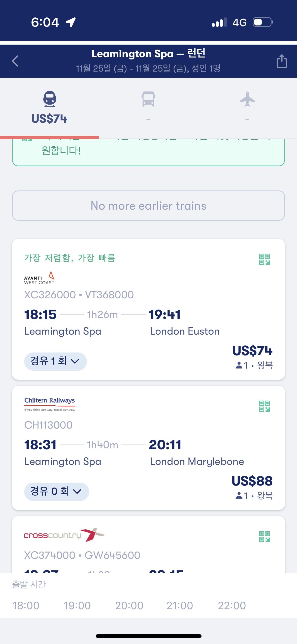Expand the 경유 1 회 stops dropdown

pos(55,361)
